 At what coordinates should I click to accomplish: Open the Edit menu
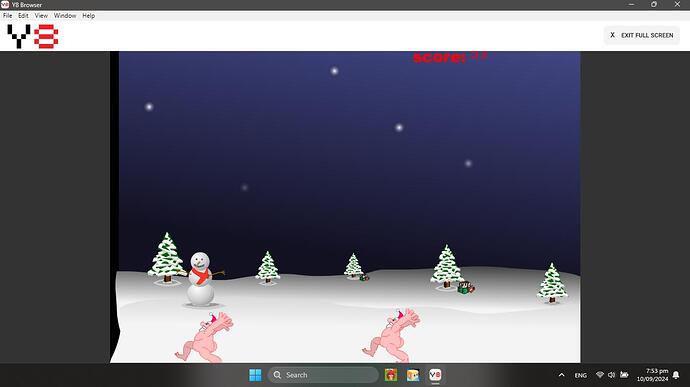(23, 15)
